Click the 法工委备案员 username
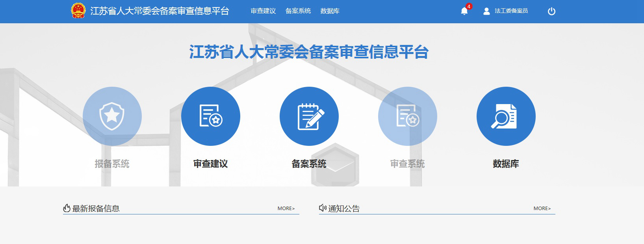The height and width of the screenshot is (244, 644). click(x=511, y=11)
